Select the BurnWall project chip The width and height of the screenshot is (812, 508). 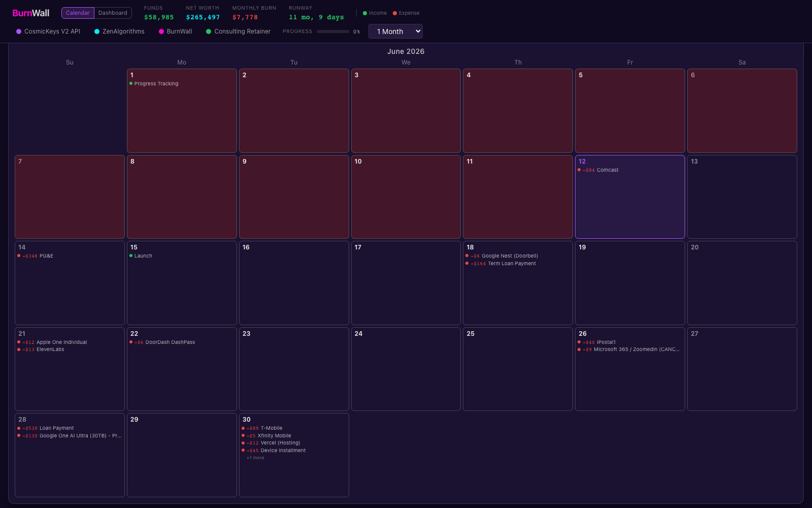click(175, 31)
